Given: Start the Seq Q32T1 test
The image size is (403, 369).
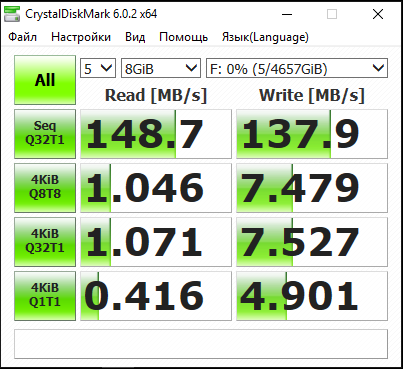Looking at the screenshot, I should click(45, 134).
